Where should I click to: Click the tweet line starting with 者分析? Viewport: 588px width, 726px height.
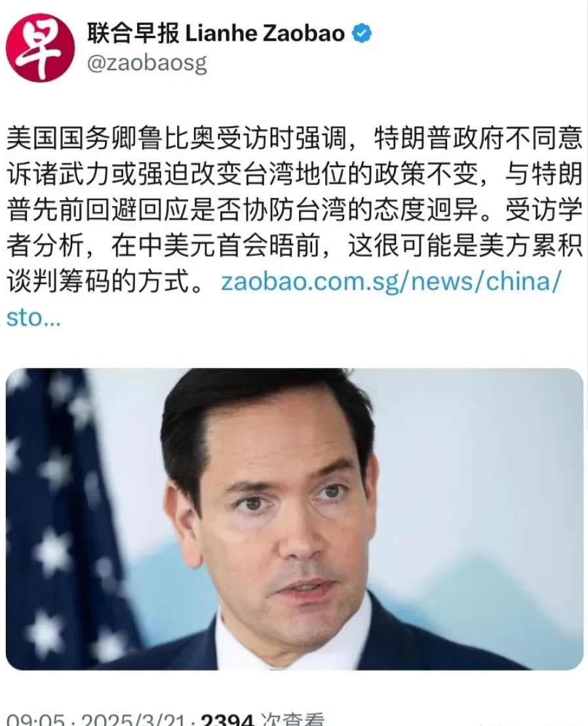click(294, 245)
